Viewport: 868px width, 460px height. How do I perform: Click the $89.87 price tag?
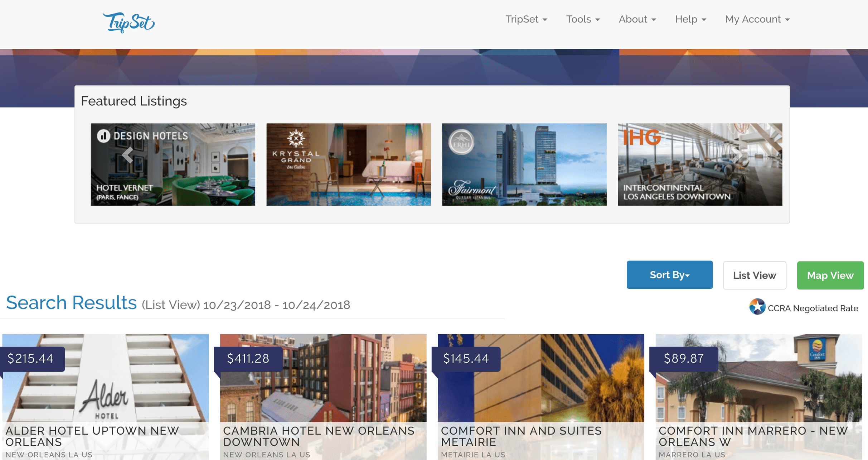point(683,359)
